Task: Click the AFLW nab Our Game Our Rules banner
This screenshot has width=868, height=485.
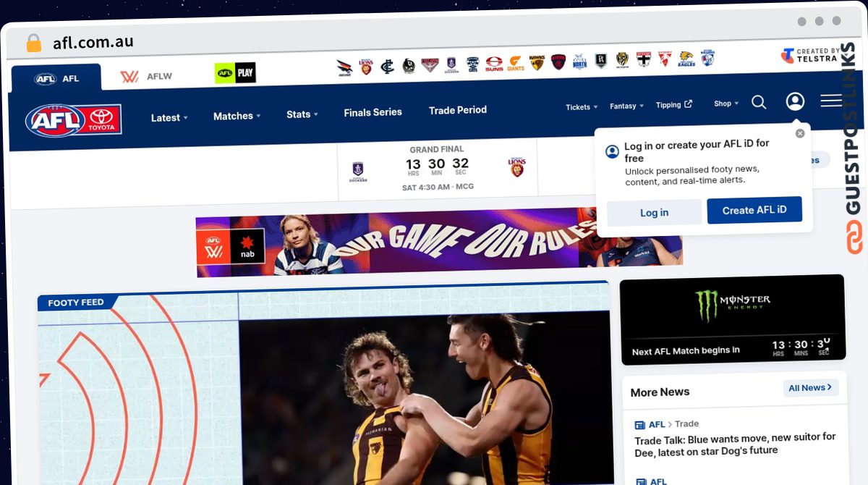Action: (x=439, y=242)
